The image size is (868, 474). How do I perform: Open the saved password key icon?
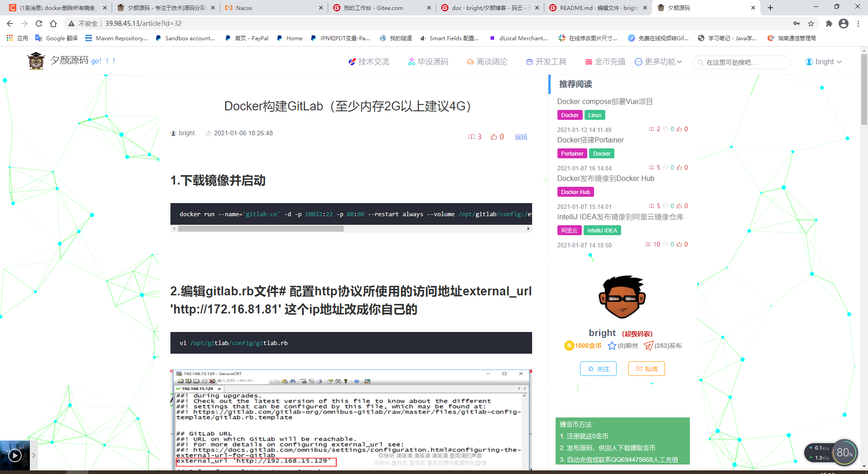[797, 24]
